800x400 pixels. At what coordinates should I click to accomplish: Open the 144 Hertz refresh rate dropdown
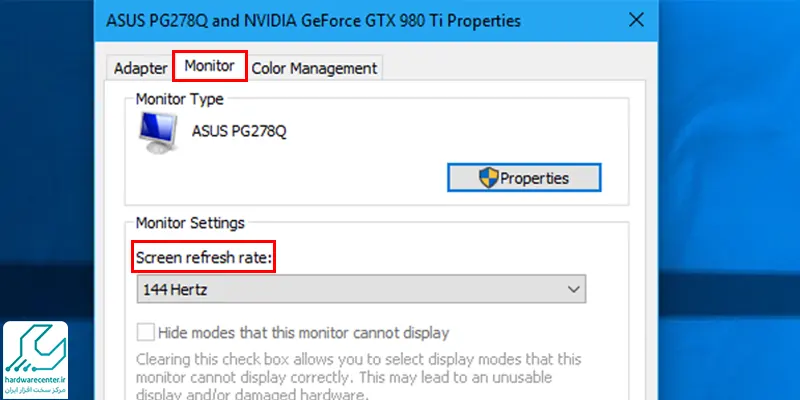point(361,289)
